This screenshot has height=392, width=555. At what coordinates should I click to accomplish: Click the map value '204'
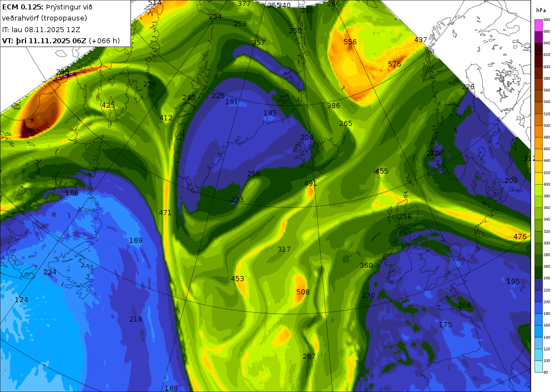[307, 138]
